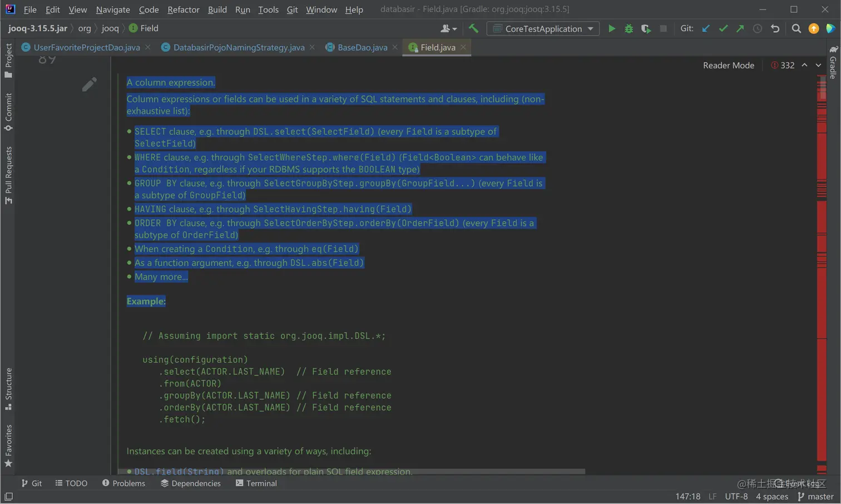Click the org breadcrumb segment
This screenshot has width=841, height=504.
tap(85, 28)
